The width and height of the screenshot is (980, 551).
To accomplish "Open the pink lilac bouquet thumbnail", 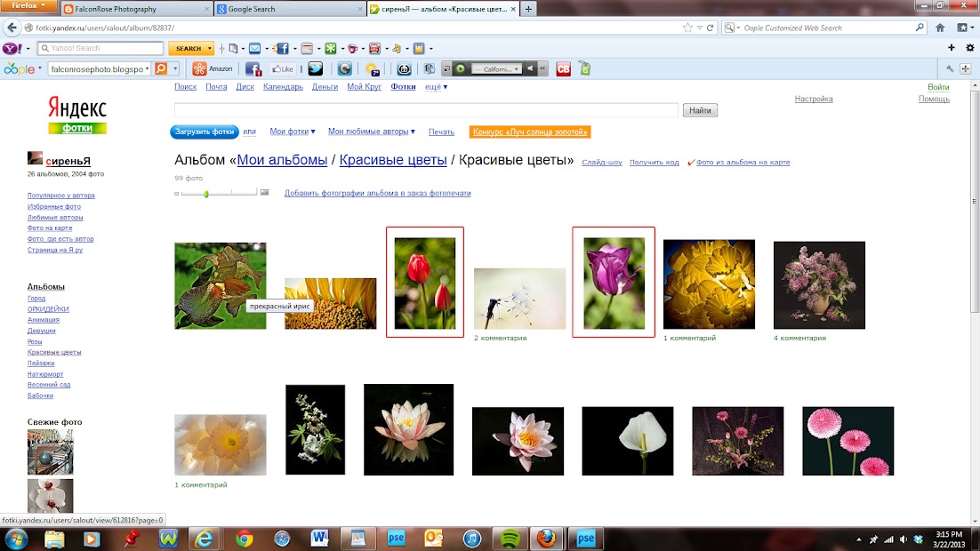I will 819,285.
